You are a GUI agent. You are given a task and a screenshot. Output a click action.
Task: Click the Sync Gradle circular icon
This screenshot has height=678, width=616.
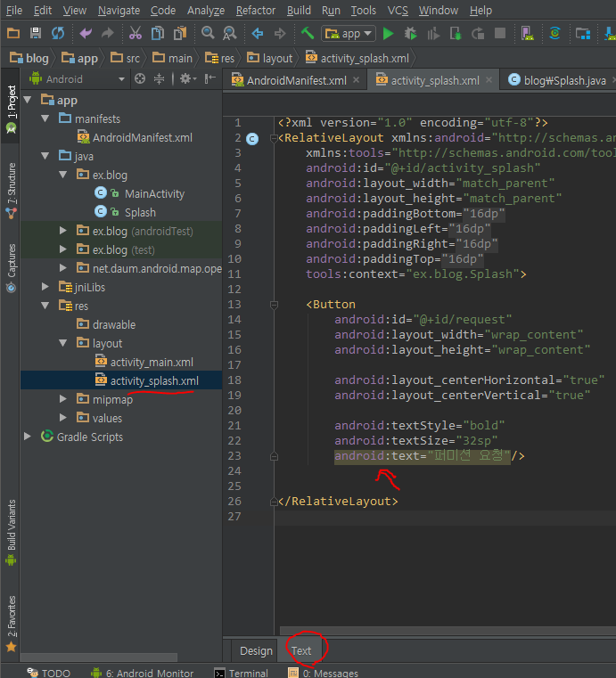[x=554, y=33]
